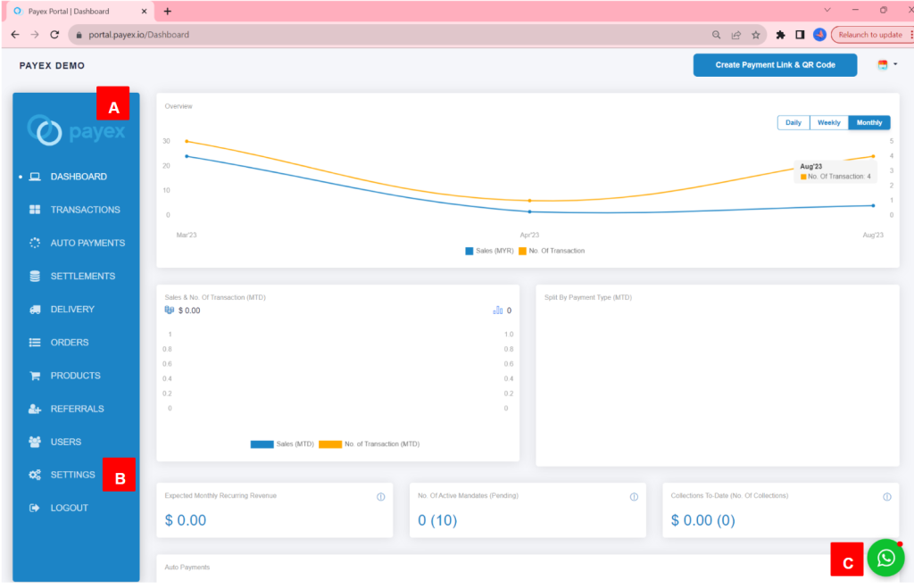Toggle the bookmark star in the address bar

[757, 34]
